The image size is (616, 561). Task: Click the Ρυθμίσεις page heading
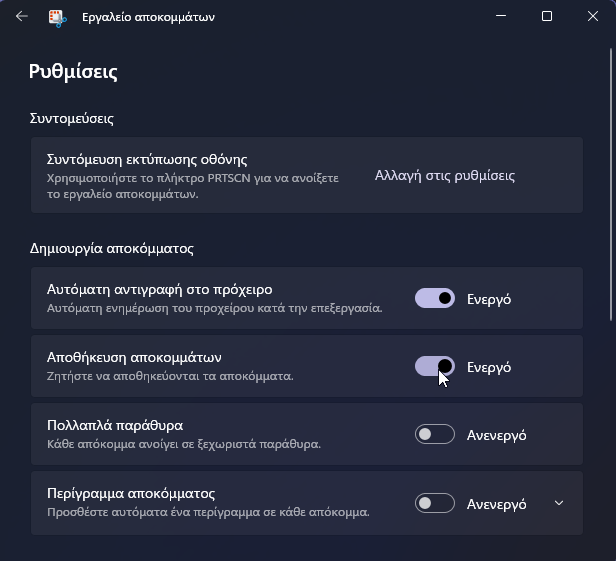tap(73, 72)
